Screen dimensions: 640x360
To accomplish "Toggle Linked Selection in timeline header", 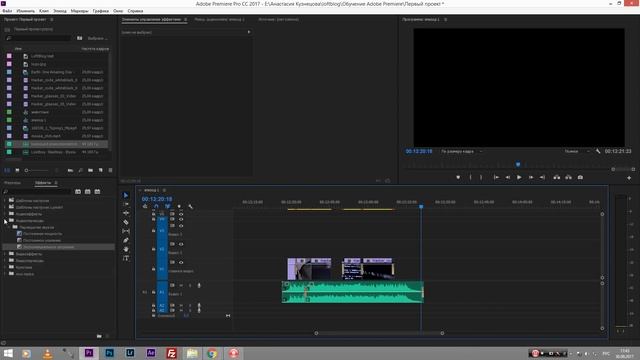I will click(x=167, y=207).
